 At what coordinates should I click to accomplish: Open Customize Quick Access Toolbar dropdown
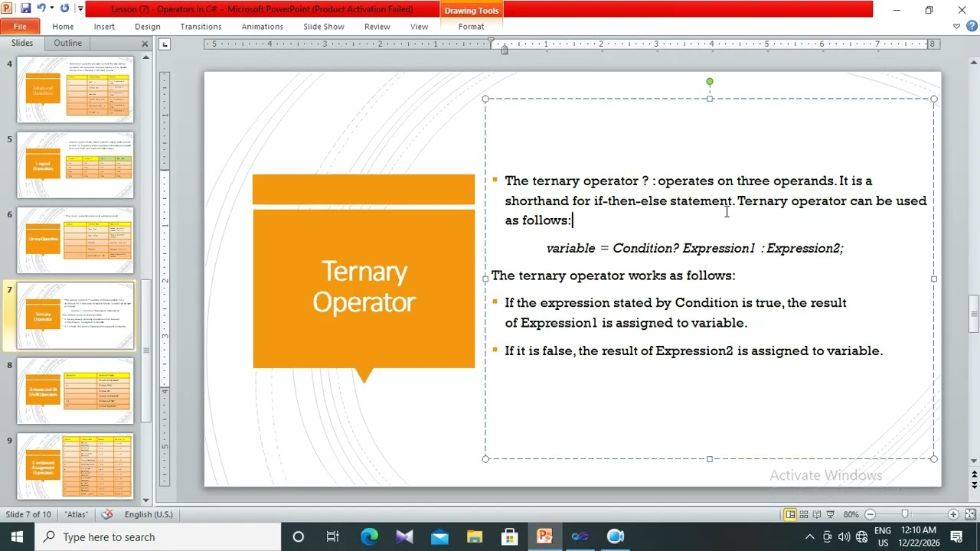coord(80,9)
